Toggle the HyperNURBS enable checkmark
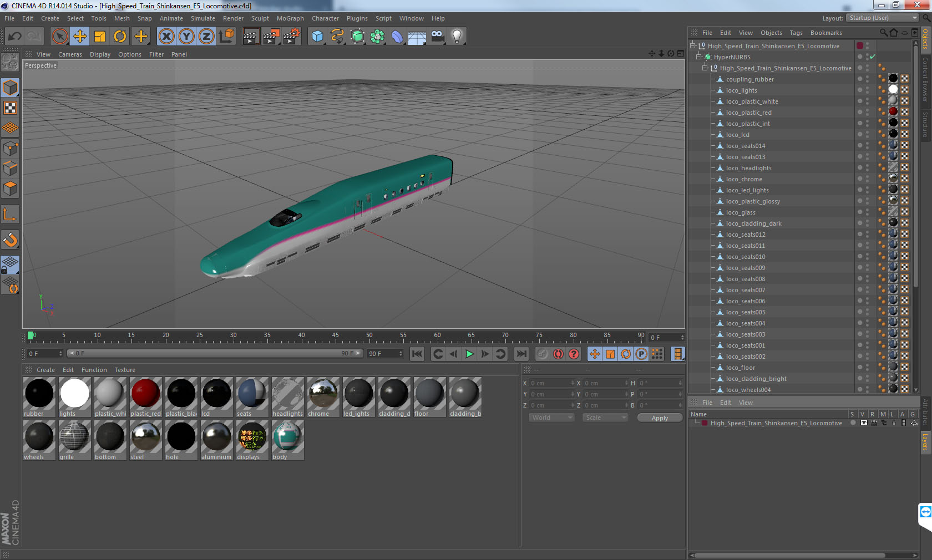 [873, 57]
